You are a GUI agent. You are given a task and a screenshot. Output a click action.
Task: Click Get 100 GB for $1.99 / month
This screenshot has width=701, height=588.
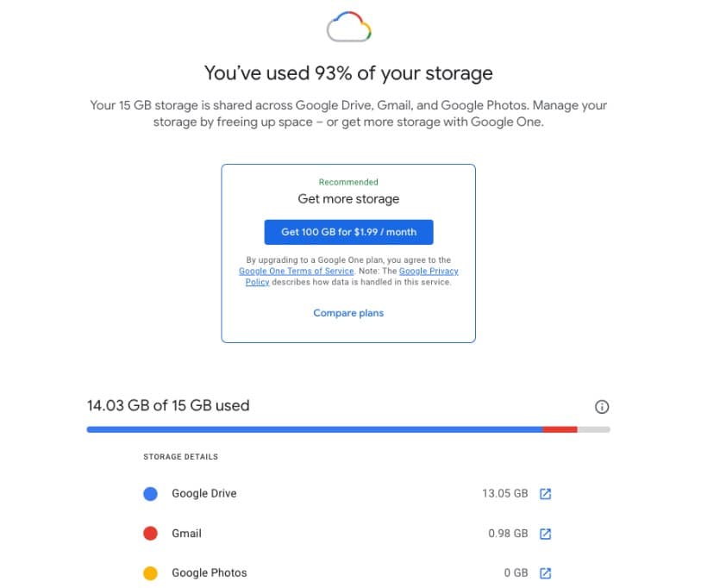348,231
